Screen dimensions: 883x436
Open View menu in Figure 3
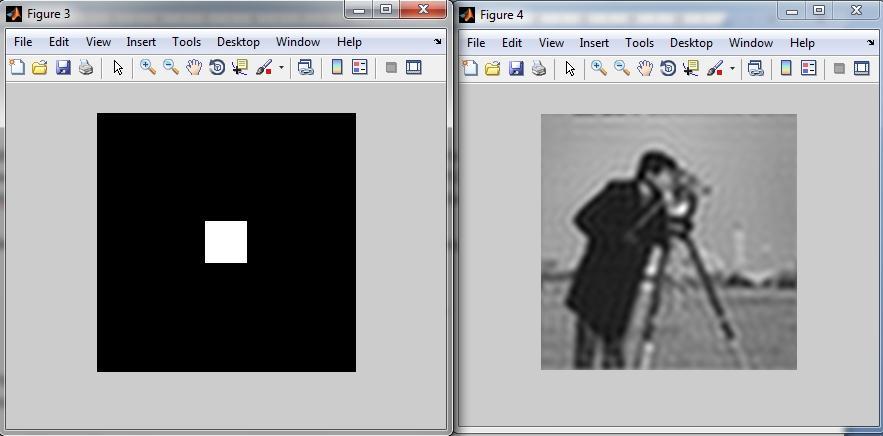coord(99,42)
